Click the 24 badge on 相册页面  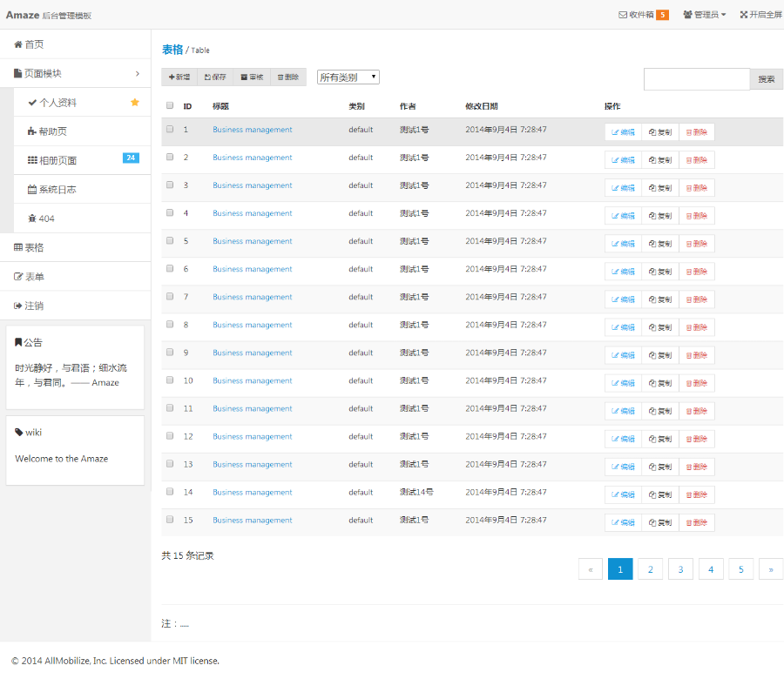tap(131, 158)
